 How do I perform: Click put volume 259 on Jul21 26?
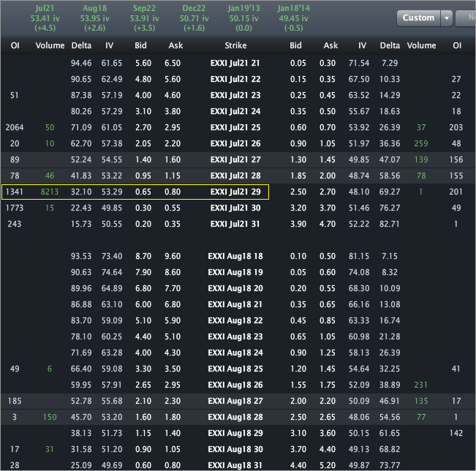tap(421, 143)
